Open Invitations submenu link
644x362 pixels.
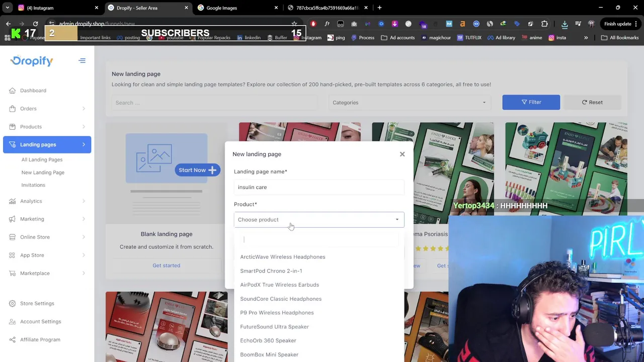pyautogui.click(x=33, y=185)
